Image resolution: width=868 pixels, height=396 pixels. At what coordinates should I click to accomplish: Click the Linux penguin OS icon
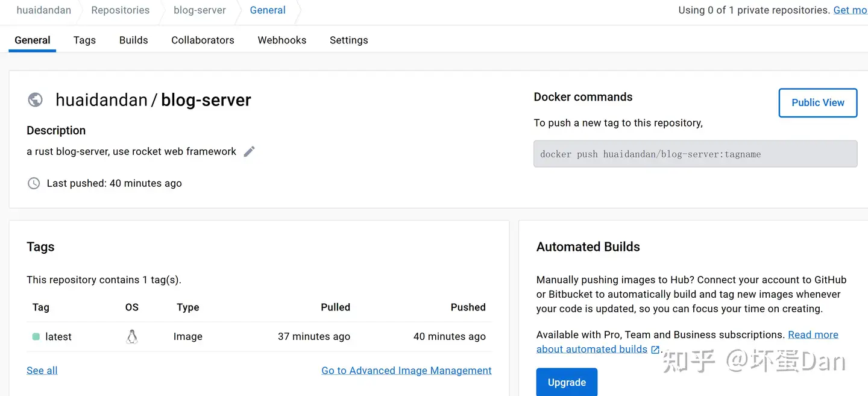click(132, 337)
